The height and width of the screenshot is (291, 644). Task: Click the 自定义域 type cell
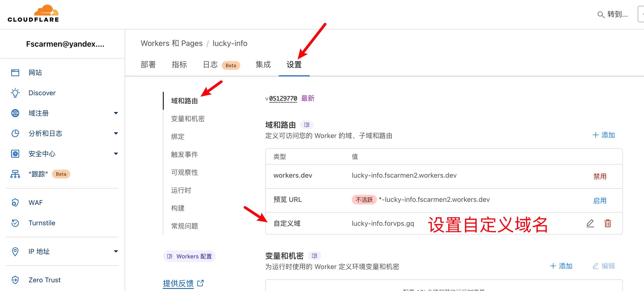pyautogui.click(x=287, y=223)
